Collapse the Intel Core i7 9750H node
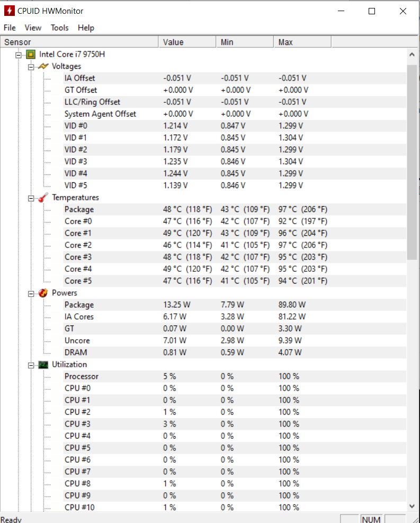420x523 pixels. click(19, 55)
